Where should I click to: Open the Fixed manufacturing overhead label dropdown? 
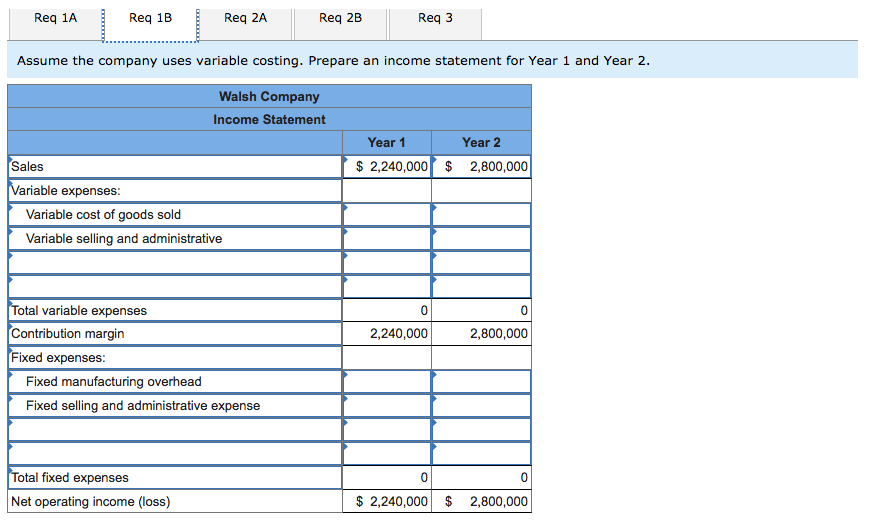coord(175,382)
